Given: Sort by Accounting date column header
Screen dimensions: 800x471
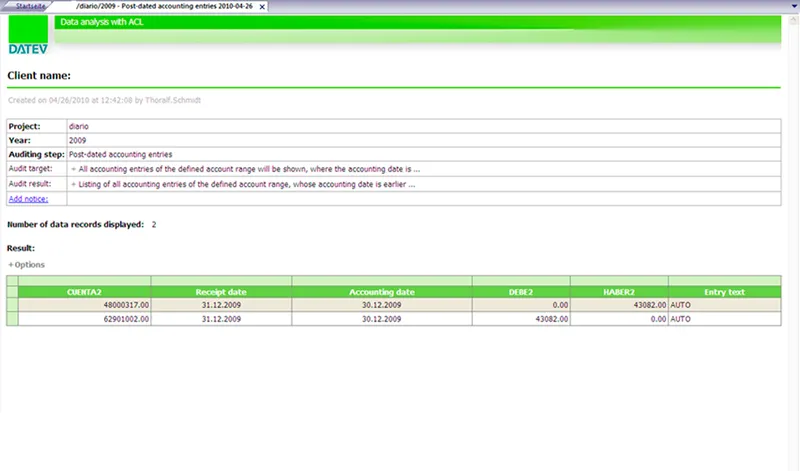Looking at the screenshot, I should point(382,292).
